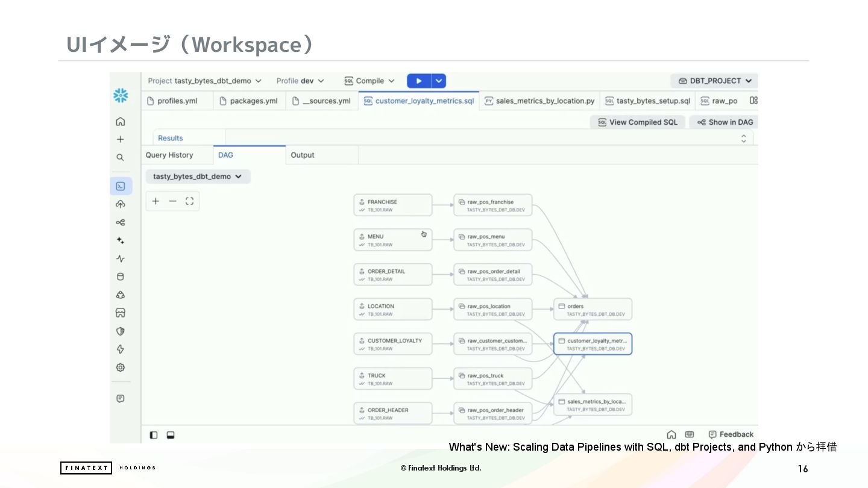This screenshot has height=488, width=868.
Task: Select the sales_metrics_by_loca... node
Action: tap(593, 405)
